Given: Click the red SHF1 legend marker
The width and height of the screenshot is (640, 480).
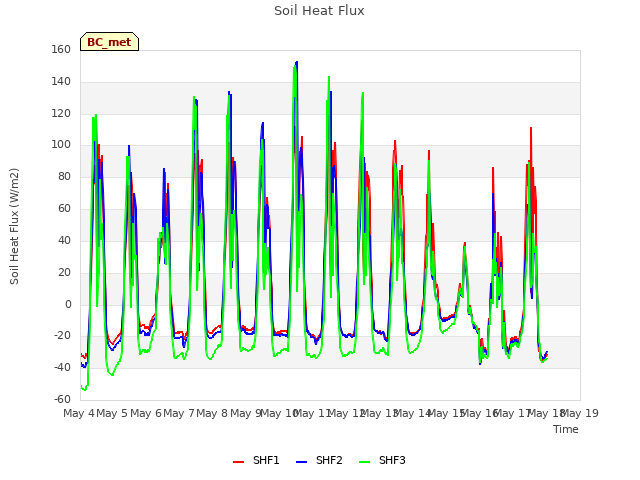Looking at the screenshot, I should 238,462.
